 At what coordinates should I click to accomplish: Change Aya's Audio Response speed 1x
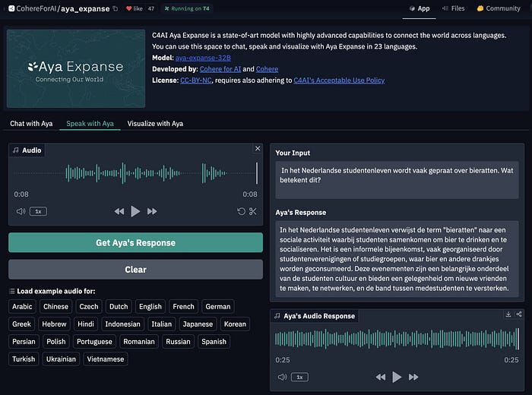pos(299,377)
